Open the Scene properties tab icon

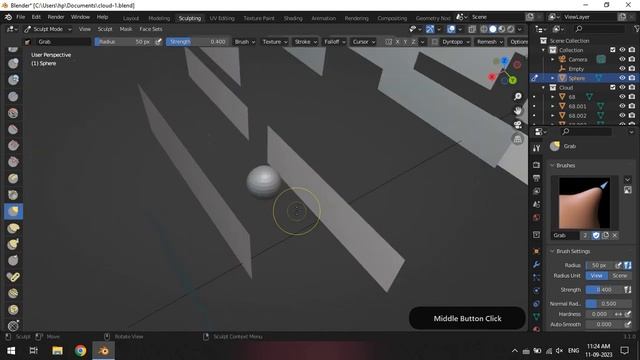pos(536,204)
